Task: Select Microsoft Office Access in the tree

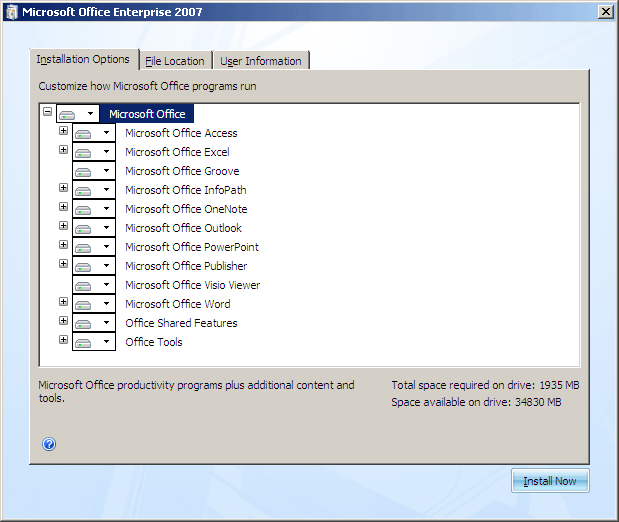Action: coord(181,133)
